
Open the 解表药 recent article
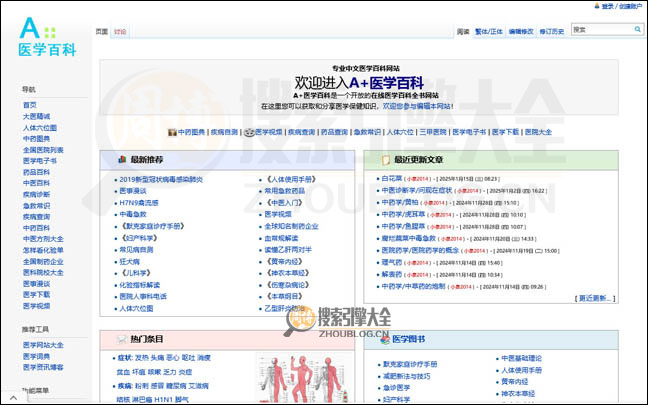(x=392, y=274)
